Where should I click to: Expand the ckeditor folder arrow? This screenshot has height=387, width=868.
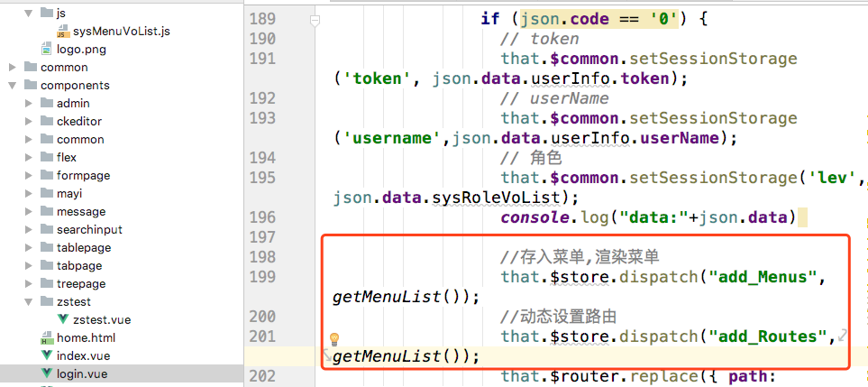click(29, 121)
